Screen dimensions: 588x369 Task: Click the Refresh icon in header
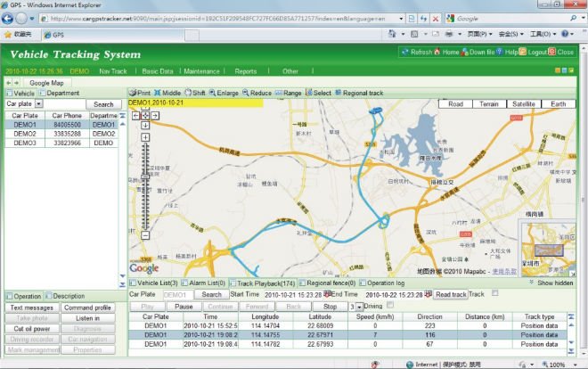pyautogui.click(x=404, y=52)
